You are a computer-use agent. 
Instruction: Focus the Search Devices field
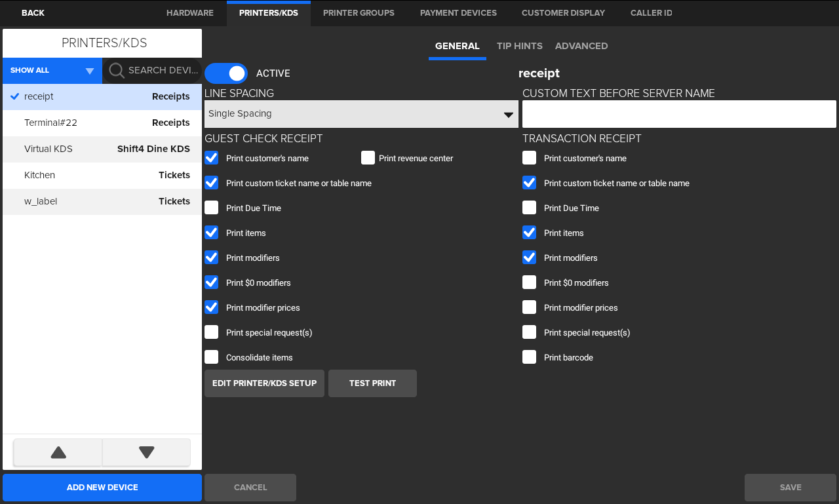pos(152,71)
